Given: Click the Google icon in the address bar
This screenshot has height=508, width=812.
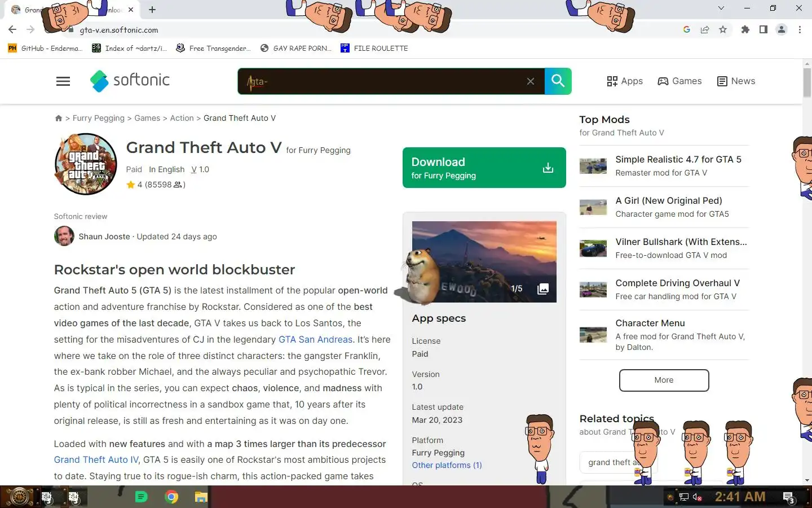Looking at the screenshot, I should click(x=687, y=30).
